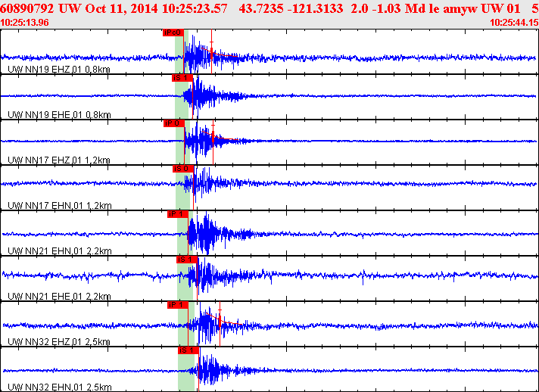Click the station label UW NN32 EHZ 01 2.5km
Viewport: 539px width, 392px height.
tap(59, 341)
